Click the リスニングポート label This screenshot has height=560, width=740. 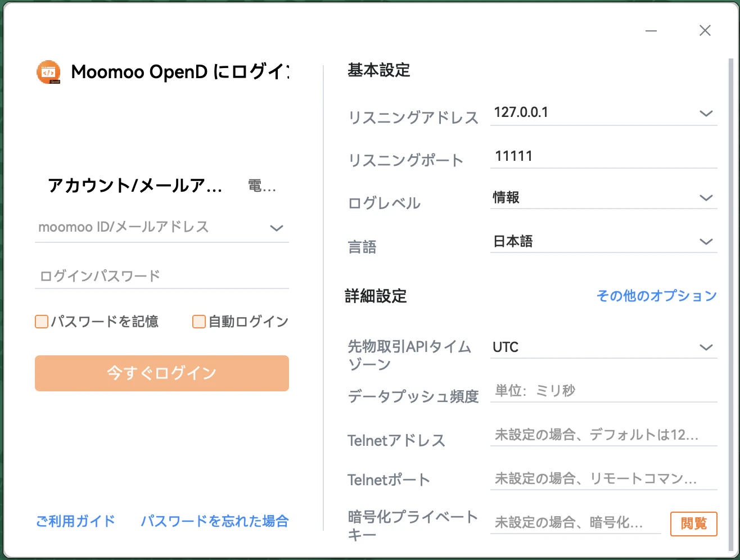tap(405, 160)
